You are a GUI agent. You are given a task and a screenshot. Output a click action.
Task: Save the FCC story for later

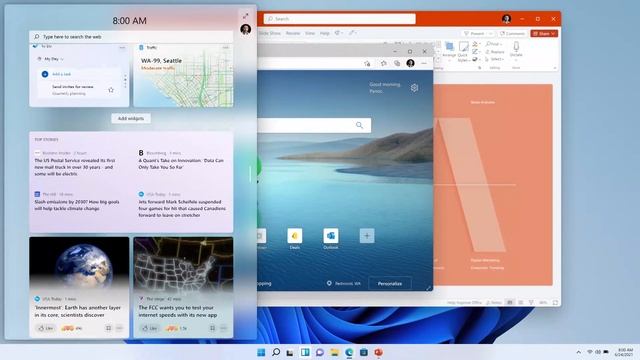point(212,328)
